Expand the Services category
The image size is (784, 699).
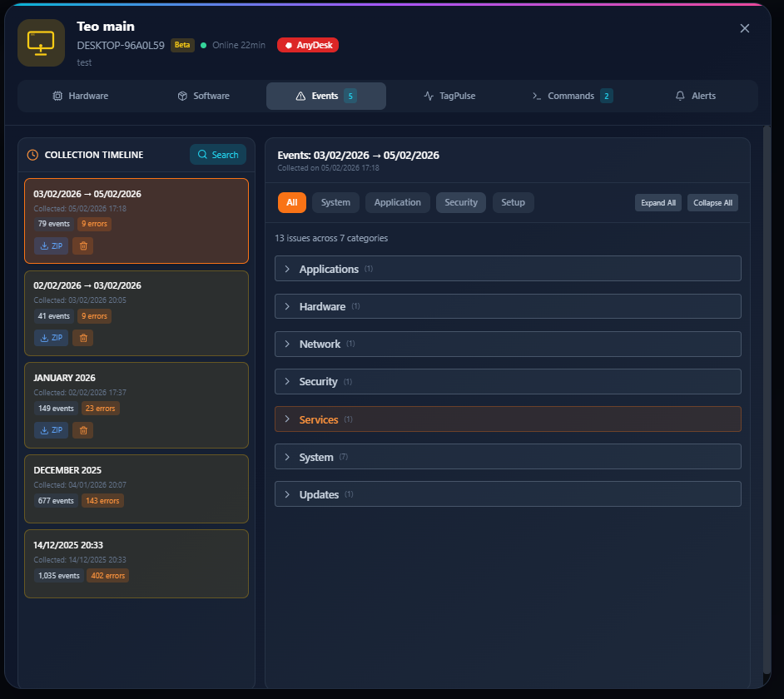click(508, 419)
